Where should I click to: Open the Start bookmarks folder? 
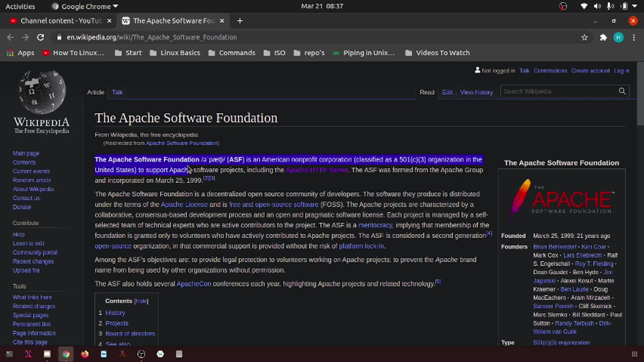[128, 53]
